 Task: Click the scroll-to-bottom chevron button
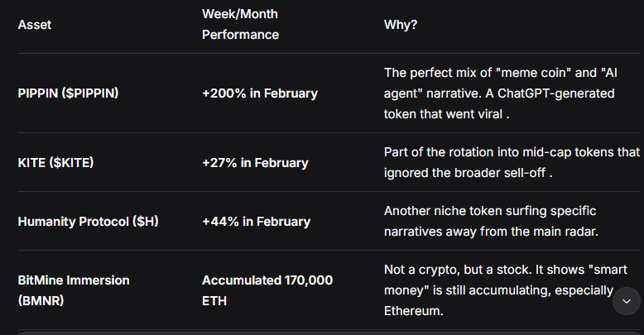pyautogui.click(x=626, y=302)
